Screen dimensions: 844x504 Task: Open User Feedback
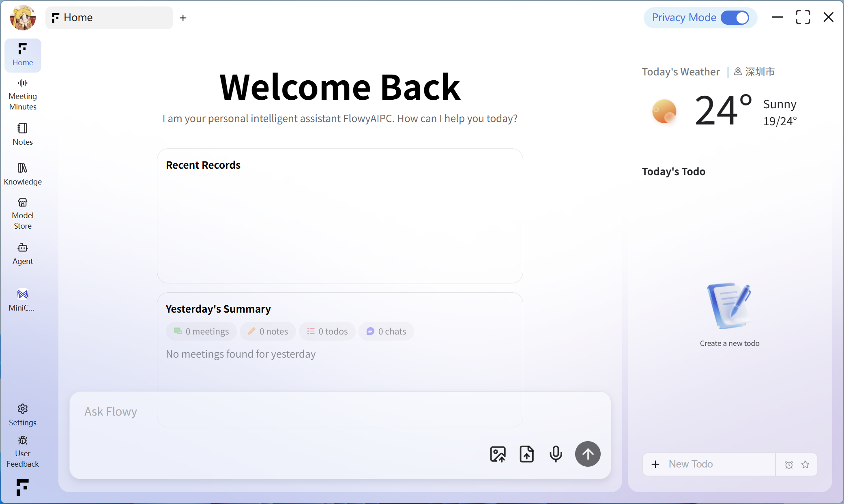tap(23, 452)
